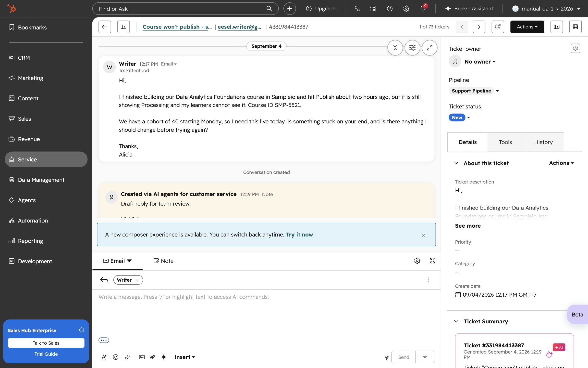Screen dimensions: 588x368
Task: Open the notifications bell
Action: pyautogui.click(x=423, y=9)
